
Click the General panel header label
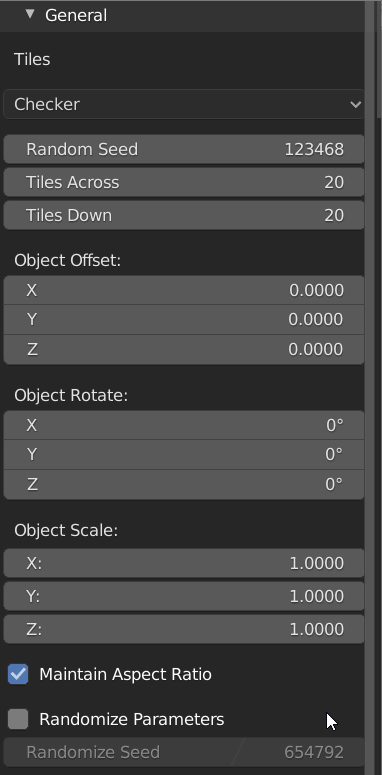point(76,15)
